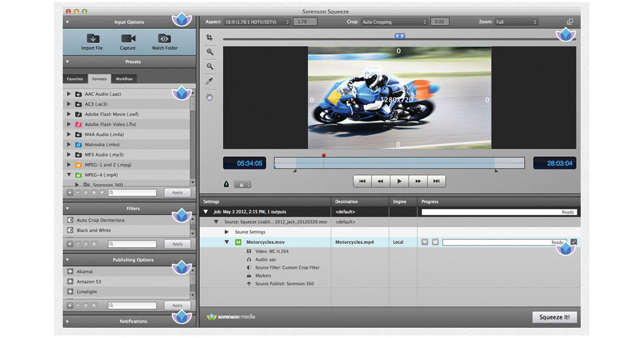Click the aspect ratio 1.78 value field
This screenshot has height=338, width=644.
(x=305, y=22)
